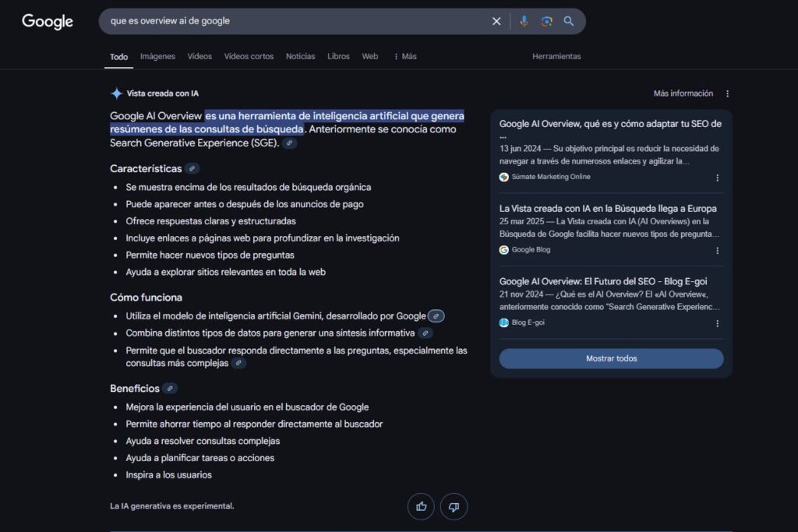Click bullet Inspira a los usuarios
798x532 pixels.
(x=168, y=475)
